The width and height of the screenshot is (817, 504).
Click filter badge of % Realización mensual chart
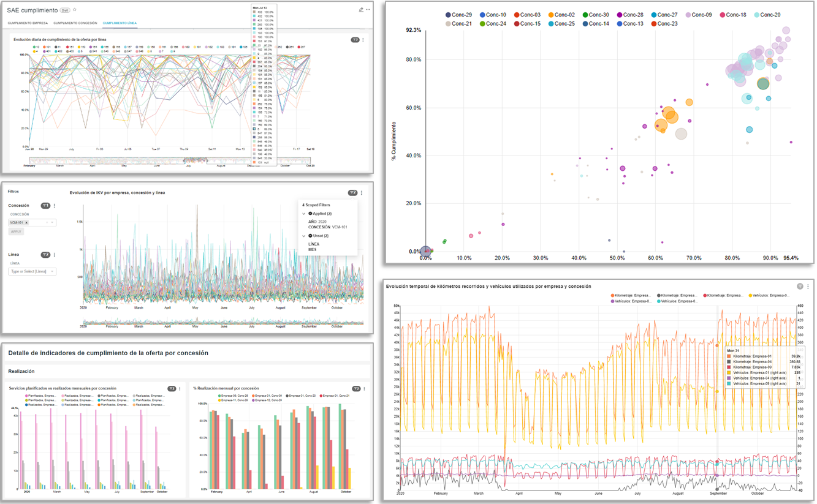tap(356, 389)
